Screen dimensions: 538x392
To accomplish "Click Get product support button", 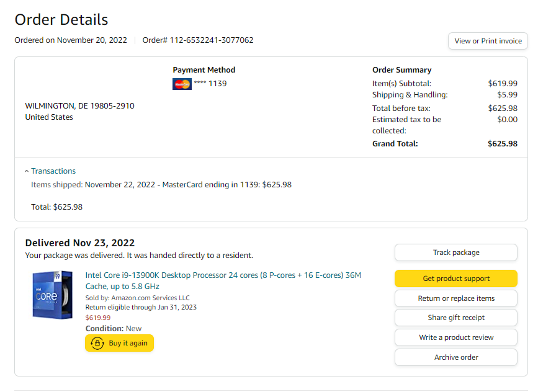I will [x=456, y=278].
